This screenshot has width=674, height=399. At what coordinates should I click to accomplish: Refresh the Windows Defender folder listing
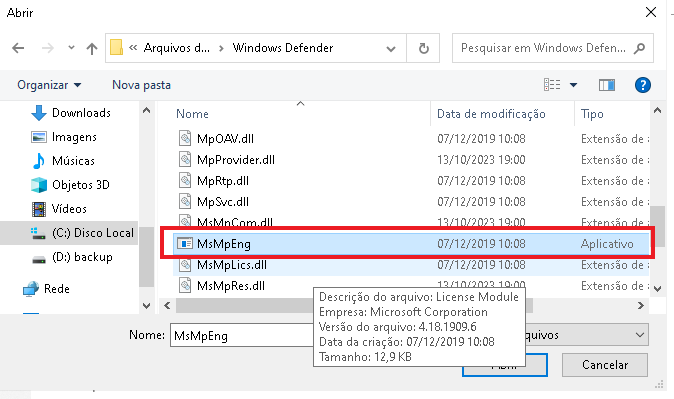[423, 48]
